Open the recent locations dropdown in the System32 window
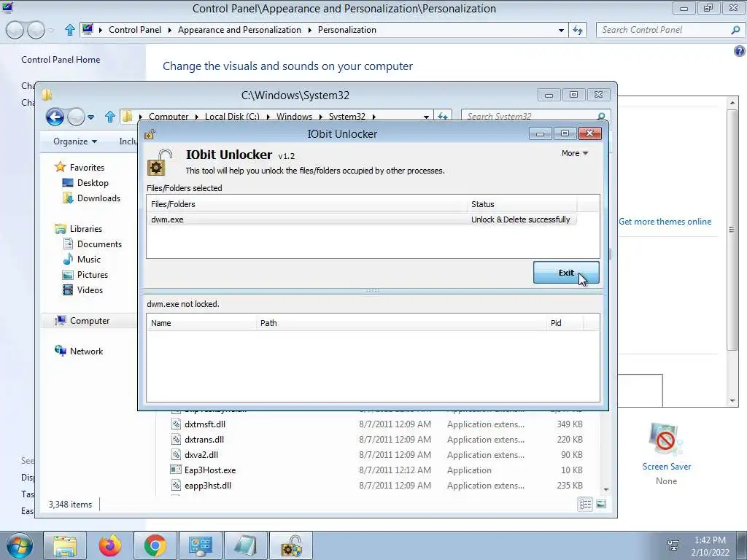 click(x=90, y=117)
